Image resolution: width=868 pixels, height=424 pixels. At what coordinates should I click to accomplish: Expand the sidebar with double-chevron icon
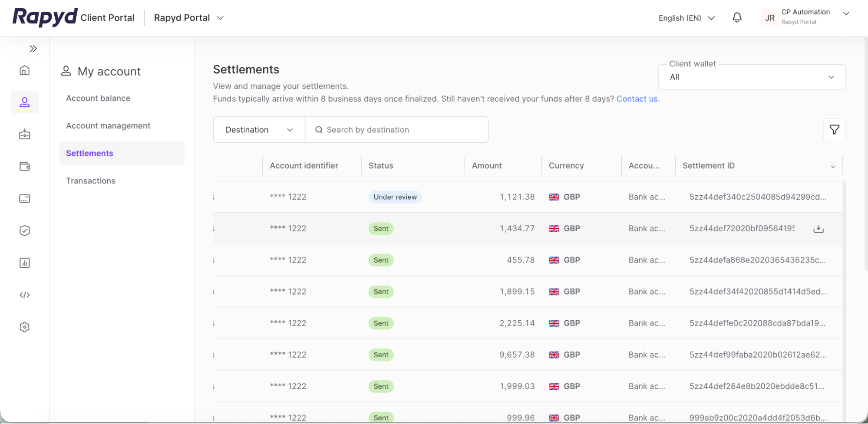(33, 49)
